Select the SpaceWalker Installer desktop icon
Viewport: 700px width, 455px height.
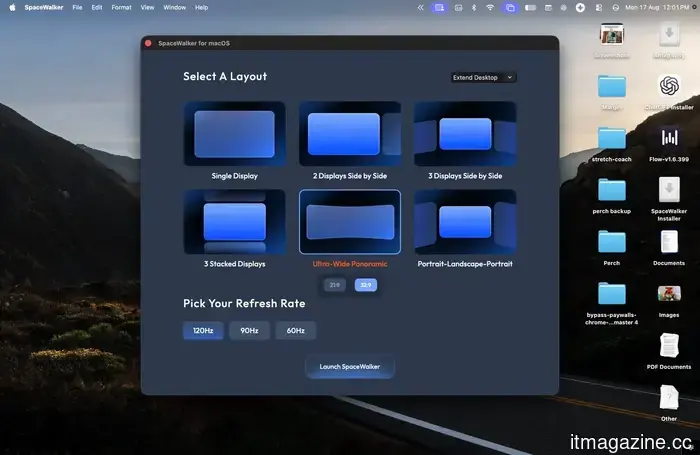click(669, 199)
